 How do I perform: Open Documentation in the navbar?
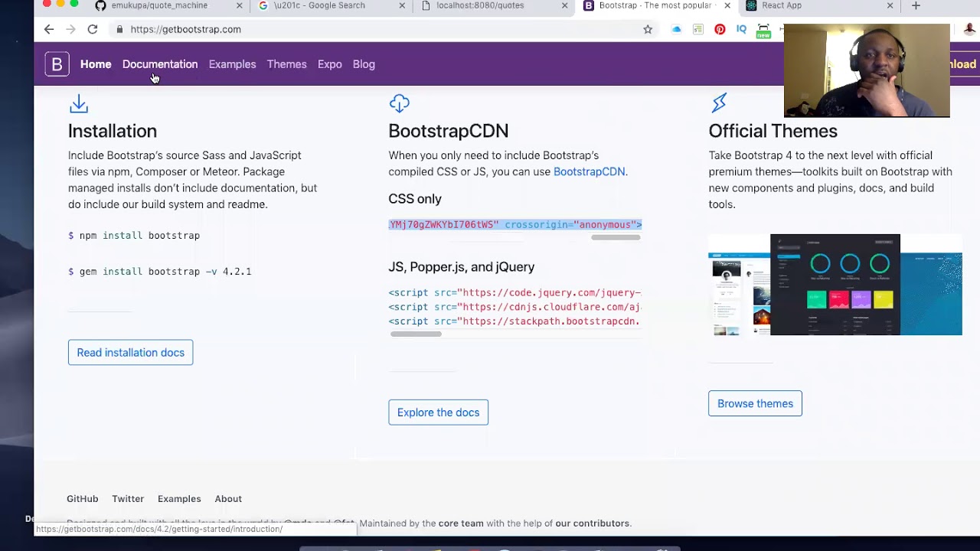pyautogui.click(x=160, y=64)
